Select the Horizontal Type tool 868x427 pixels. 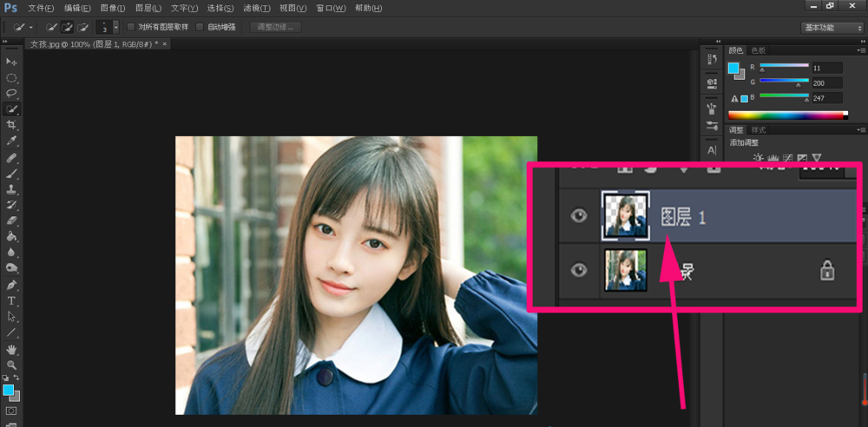point(11,301)
